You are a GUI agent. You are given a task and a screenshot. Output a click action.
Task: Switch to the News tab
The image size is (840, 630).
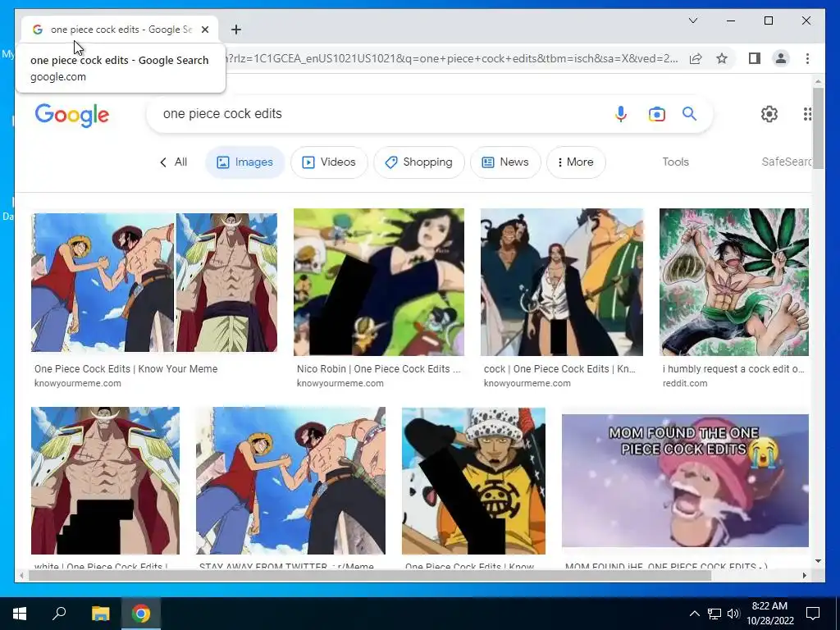pyautogui.click(x=505, y=162)
